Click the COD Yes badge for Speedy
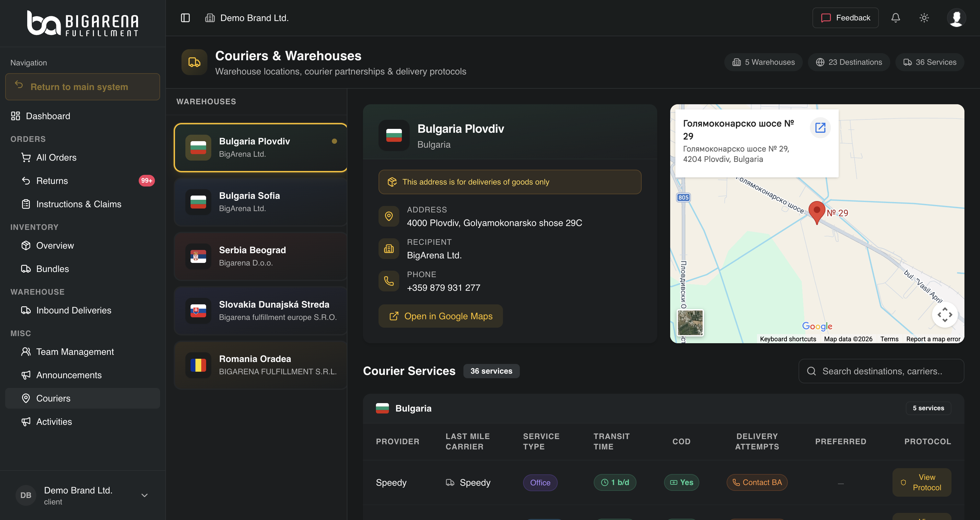The width and height of the screenshot is (980, 520). (x=681, y=482)
